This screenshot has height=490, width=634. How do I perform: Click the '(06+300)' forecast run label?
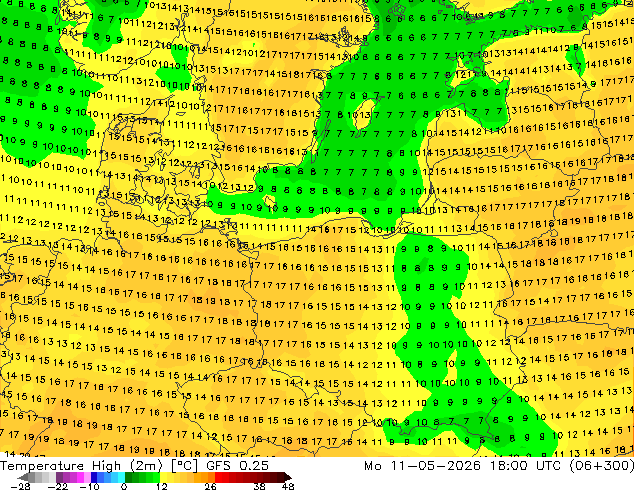(602, 466)
